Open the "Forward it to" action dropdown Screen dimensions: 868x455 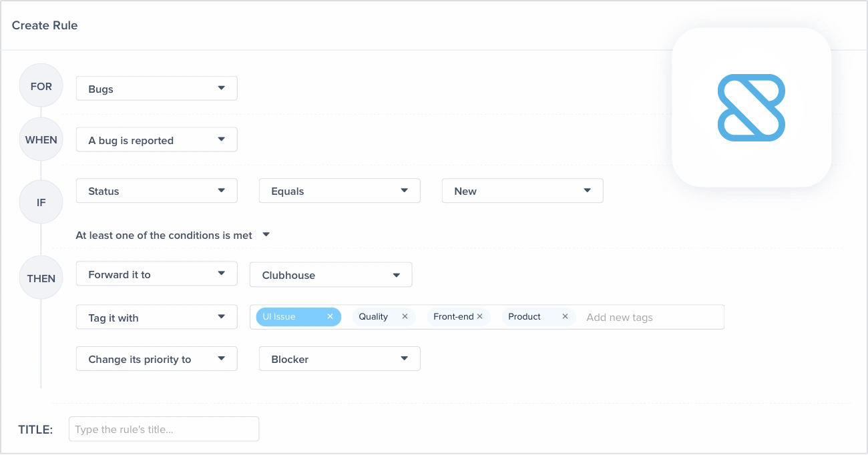pos(156,274)
